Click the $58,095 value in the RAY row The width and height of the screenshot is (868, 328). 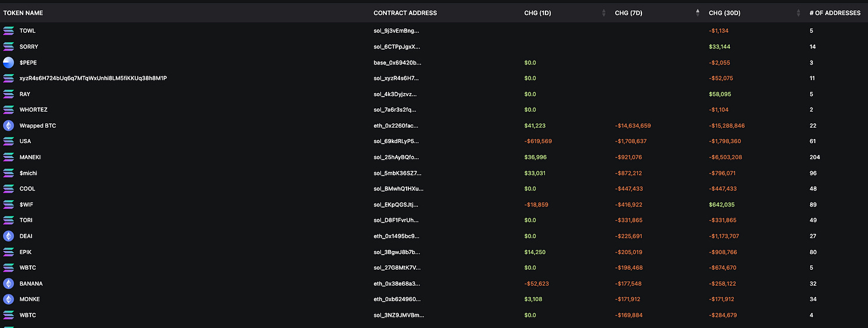click(720, 94)
